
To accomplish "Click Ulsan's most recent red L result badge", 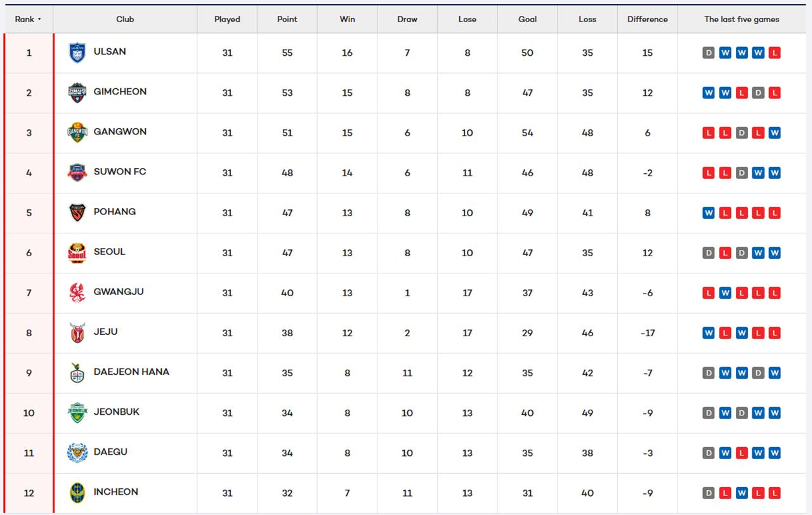I will tap(775, 53).
